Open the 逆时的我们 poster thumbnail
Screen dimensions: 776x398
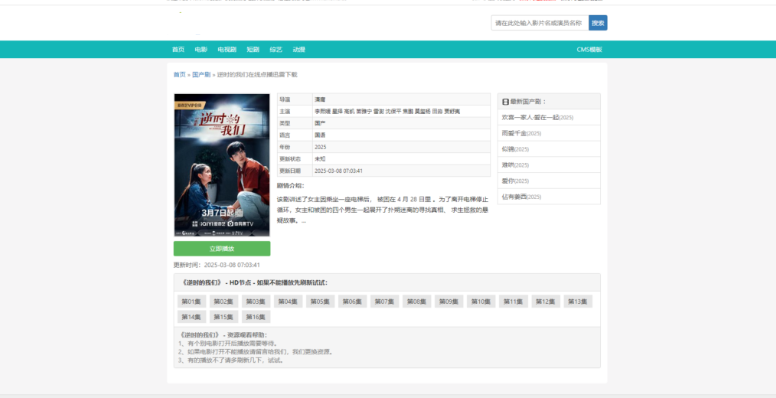point(222,165)
